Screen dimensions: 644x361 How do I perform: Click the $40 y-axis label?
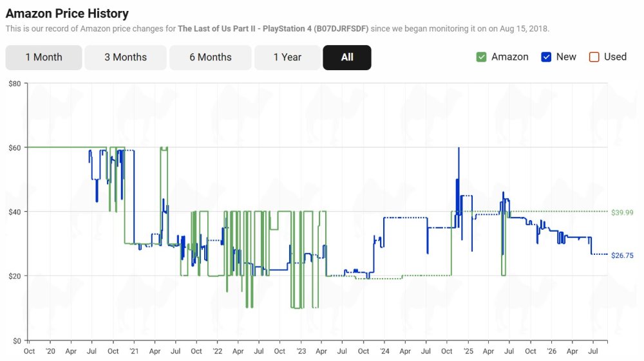click(15, 212)
